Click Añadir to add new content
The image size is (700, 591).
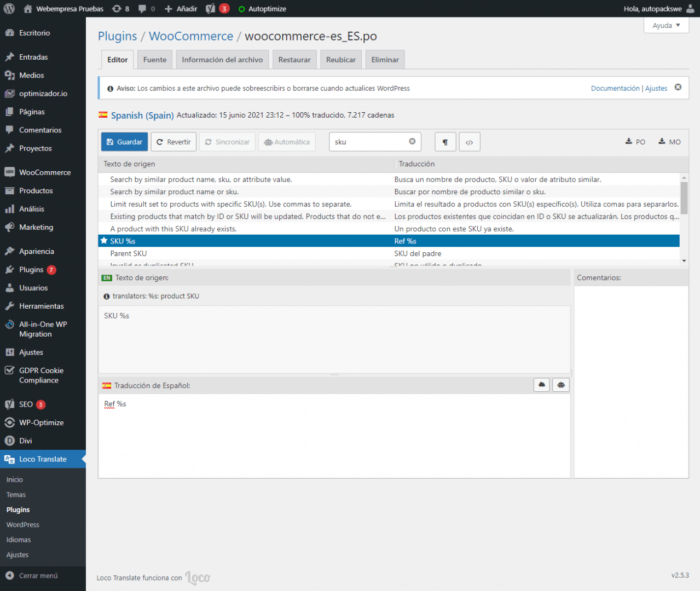pyautogui.click(x=181, y=9)
